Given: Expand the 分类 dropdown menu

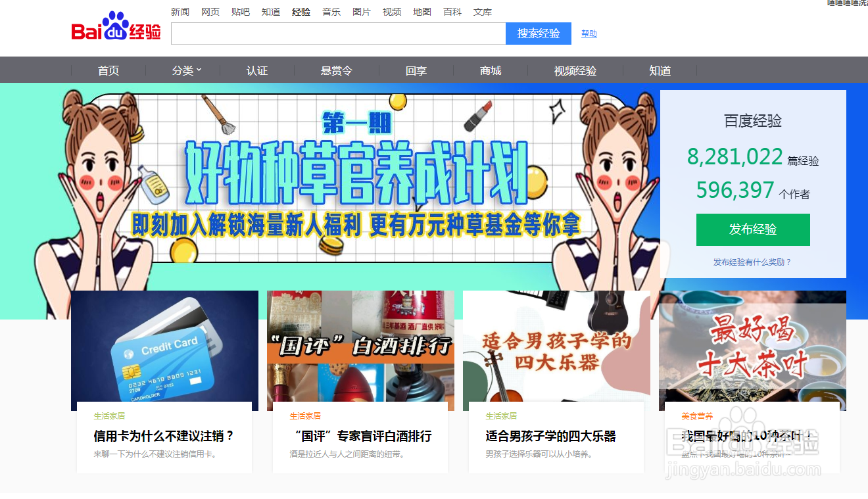Looking at the screenshot, I should coord(187,70).
